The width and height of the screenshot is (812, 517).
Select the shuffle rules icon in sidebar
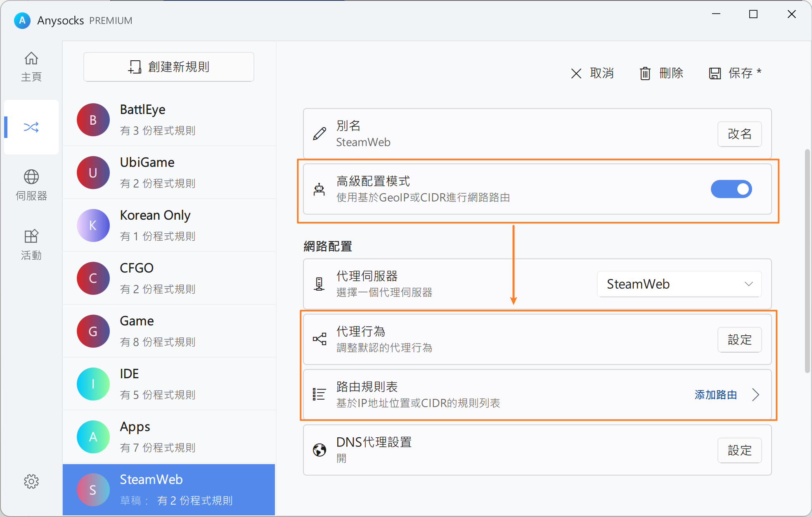coord(31,127)
